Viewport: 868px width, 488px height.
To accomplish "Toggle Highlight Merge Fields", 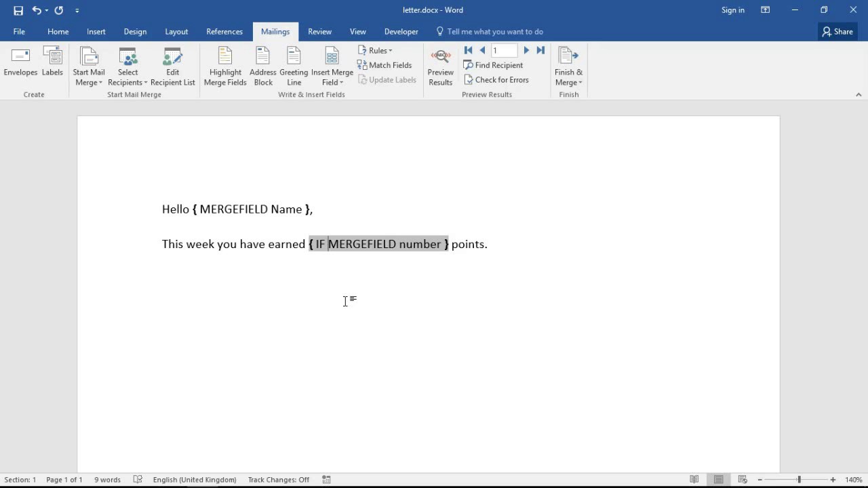I will click(x=224, y=64).
